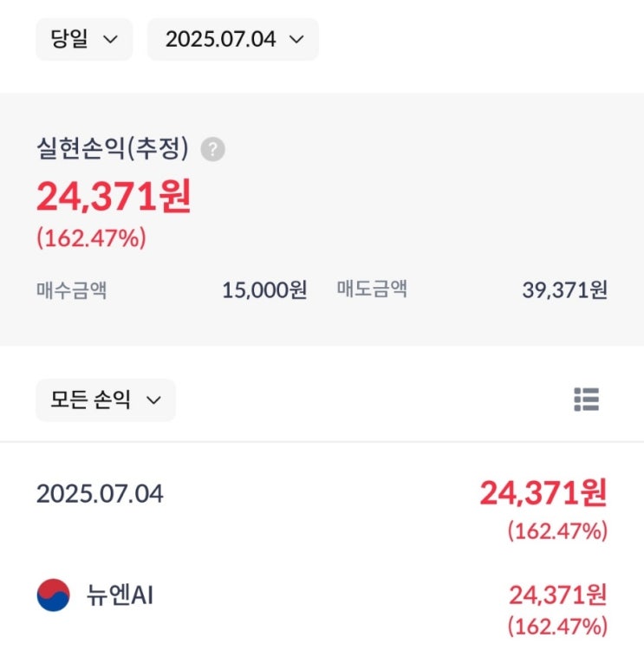The height and width of the screenshot is (670, 644).
Task: Click the 매수금액 label
Action: 71,290
